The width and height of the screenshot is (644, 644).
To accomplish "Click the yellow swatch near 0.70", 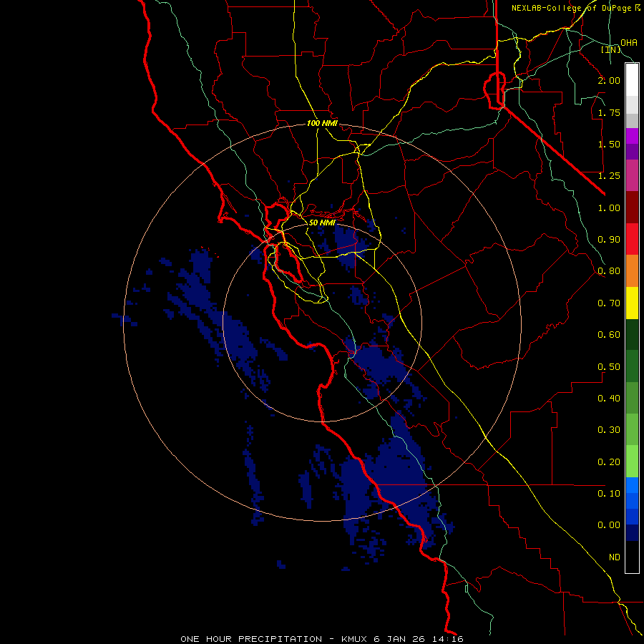I will point(632,303).
